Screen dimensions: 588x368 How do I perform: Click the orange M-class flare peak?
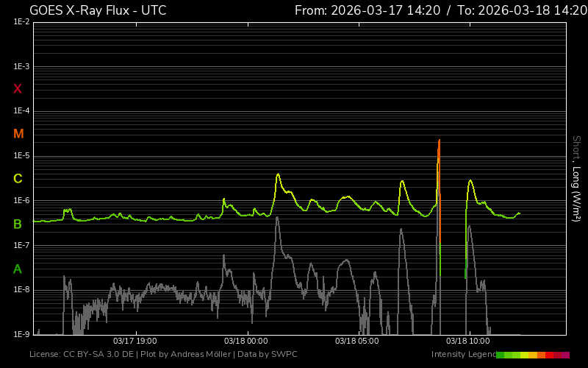439,141
